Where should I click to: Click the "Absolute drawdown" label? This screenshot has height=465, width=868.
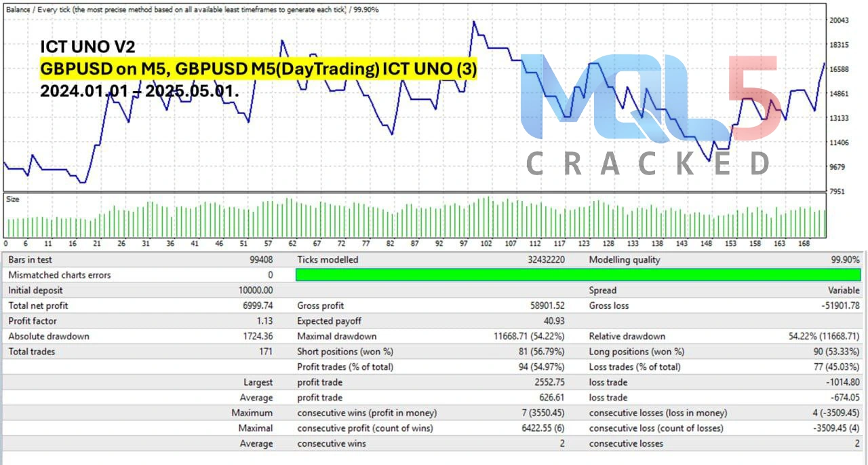click(49, 336)
